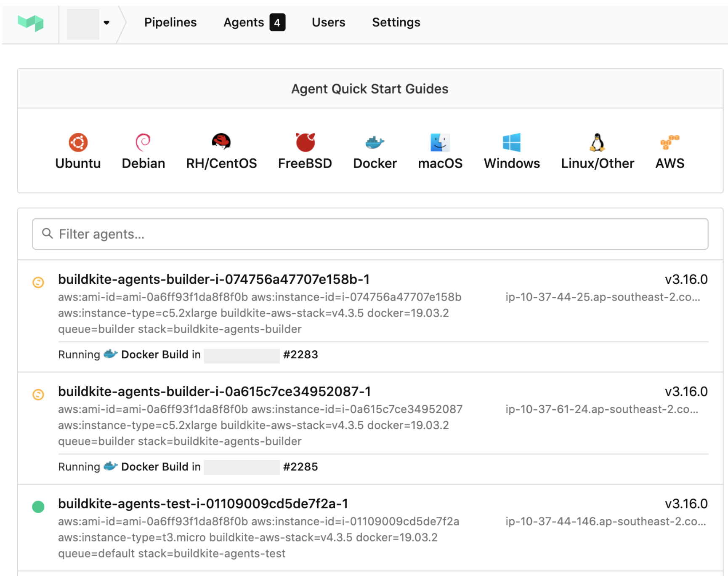This screenshot has height=584, width=728.
Task: Click Docker whale icon beside job #2285
Action: coord(110,466)
